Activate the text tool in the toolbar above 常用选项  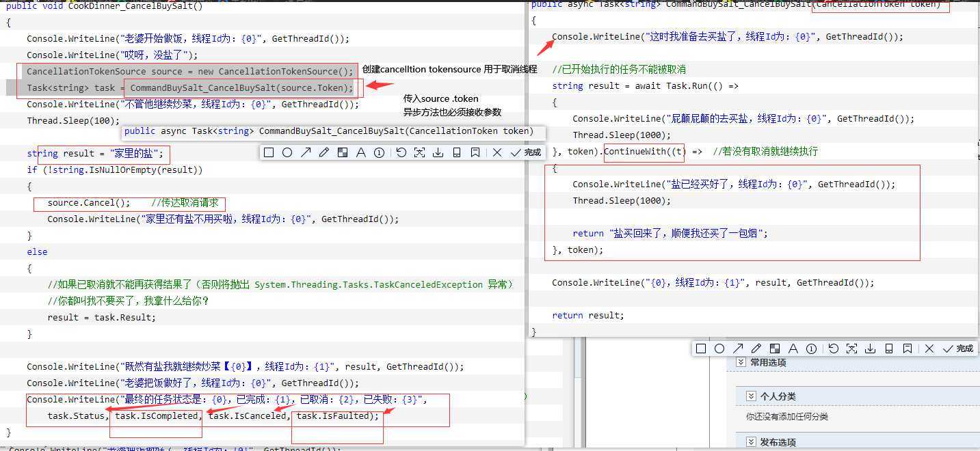(x=793, y=348)
